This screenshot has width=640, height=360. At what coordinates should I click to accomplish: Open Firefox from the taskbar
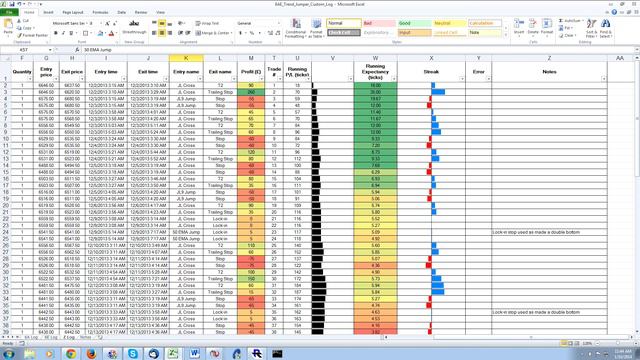[x=91, y=354]
